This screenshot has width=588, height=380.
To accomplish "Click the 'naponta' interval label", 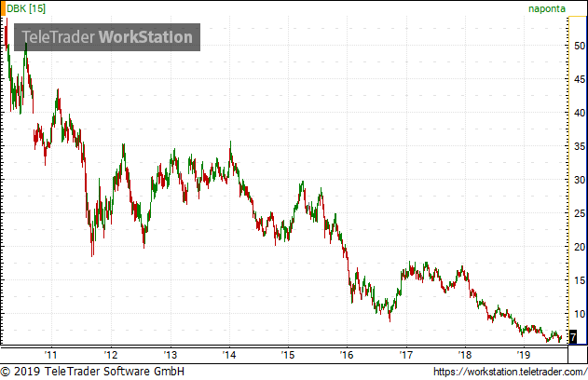I will point(547,8).
